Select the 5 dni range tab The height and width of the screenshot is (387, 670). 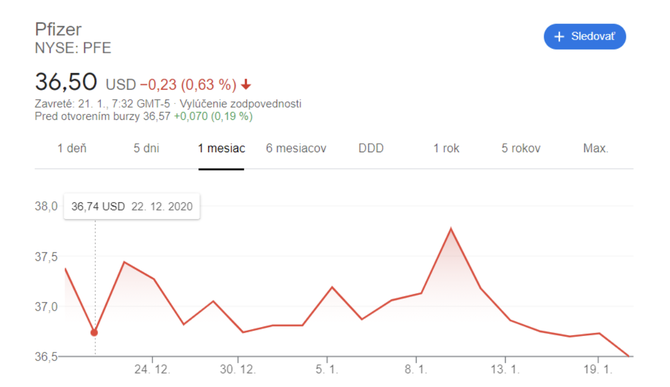point(147,149)
